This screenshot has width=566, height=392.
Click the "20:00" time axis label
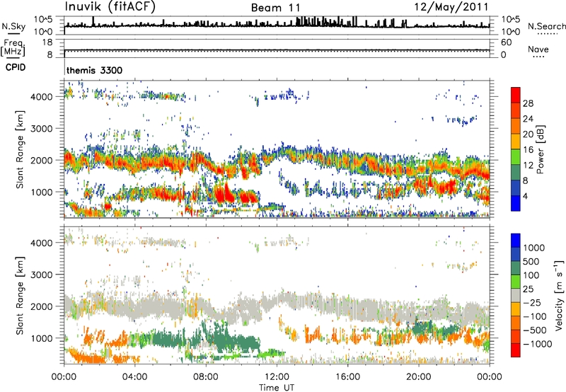pyautogui.click(x=418, y=377)
